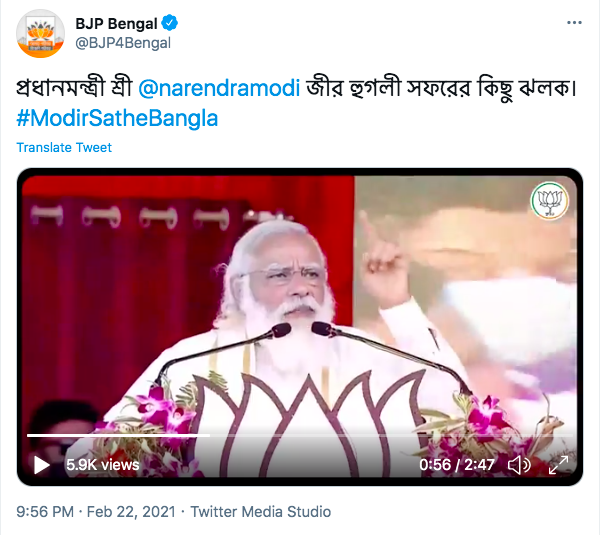
Task: Open the #ModirSatheBangla hashtag
Action: coord(117,118)
